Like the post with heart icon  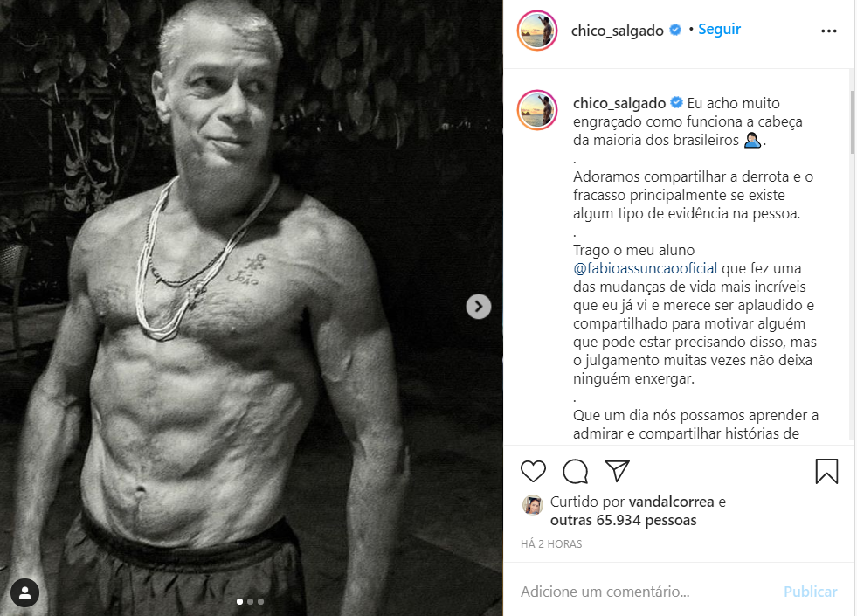click(533, 471)
